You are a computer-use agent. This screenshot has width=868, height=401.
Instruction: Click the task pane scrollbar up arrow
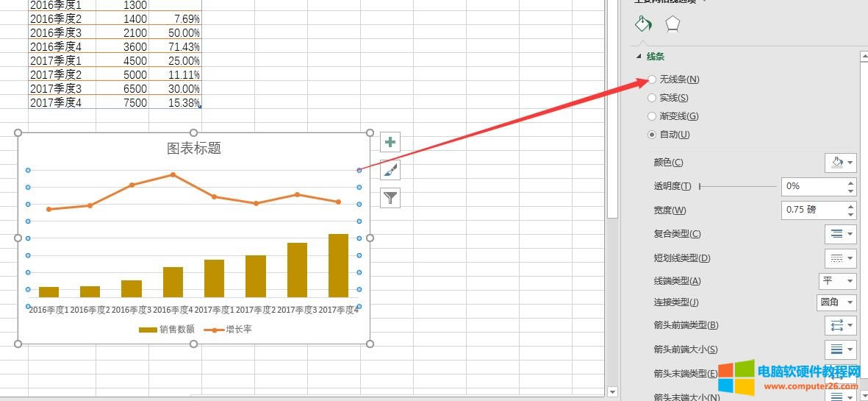(863, 56)
